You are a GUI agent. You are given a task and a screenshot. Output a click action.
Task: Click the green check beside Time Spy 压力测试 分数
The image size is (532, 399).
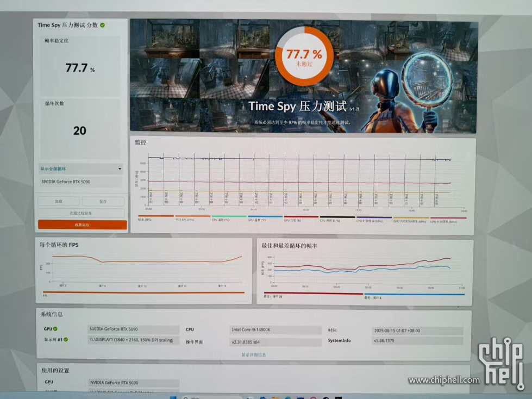103,25
